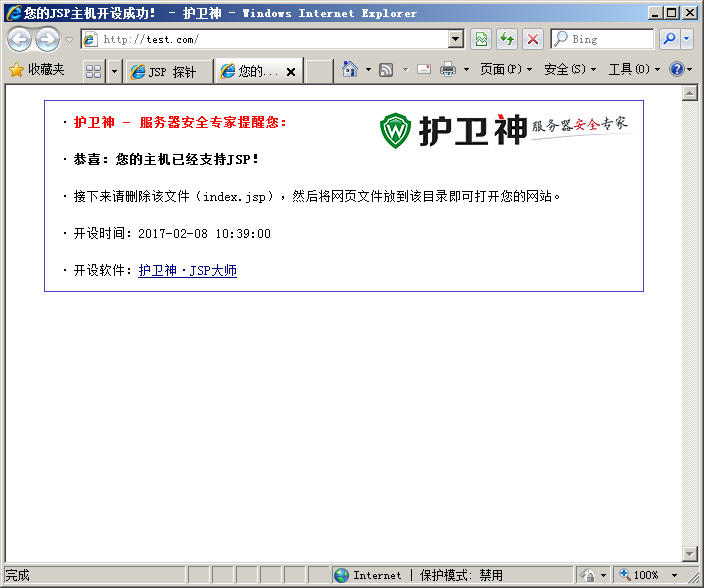Stop loading with the red X icon
Image resolution: width=704 pixels, height=588 pixels.
click(x=533, y=39)
